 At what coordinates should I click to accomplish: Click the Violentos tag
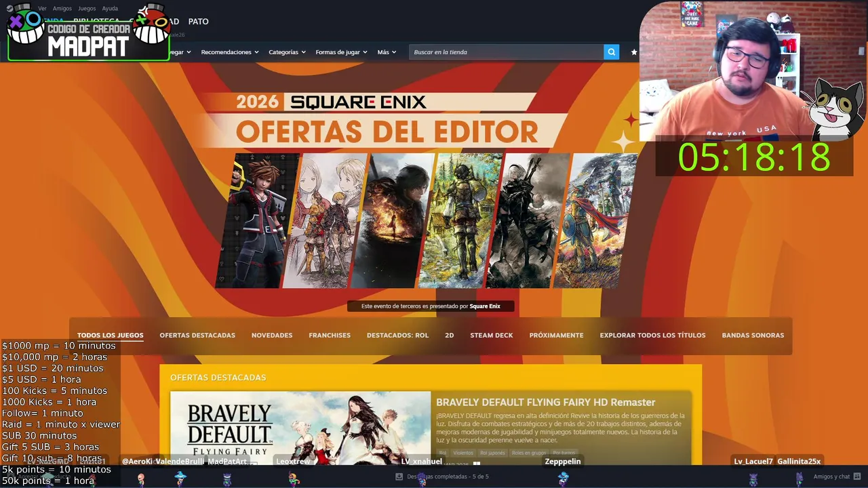(x=463, y=453)
